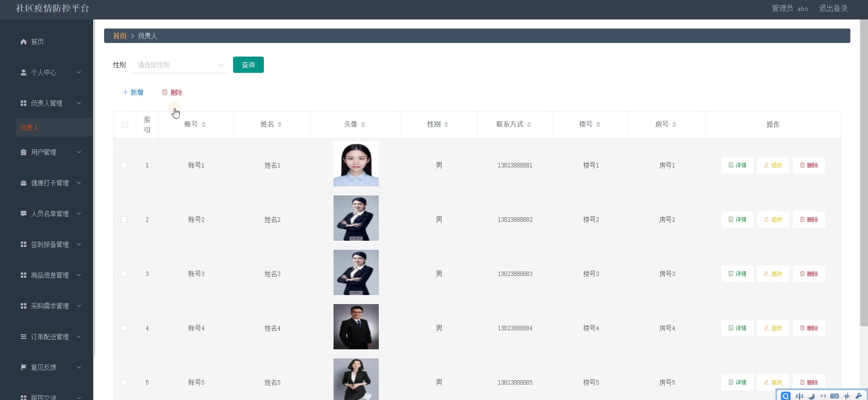Click the keyboard icon in IME toolbar
This screenshot has width=868, height=400.
pyautogui.click(x=835, y=396)
